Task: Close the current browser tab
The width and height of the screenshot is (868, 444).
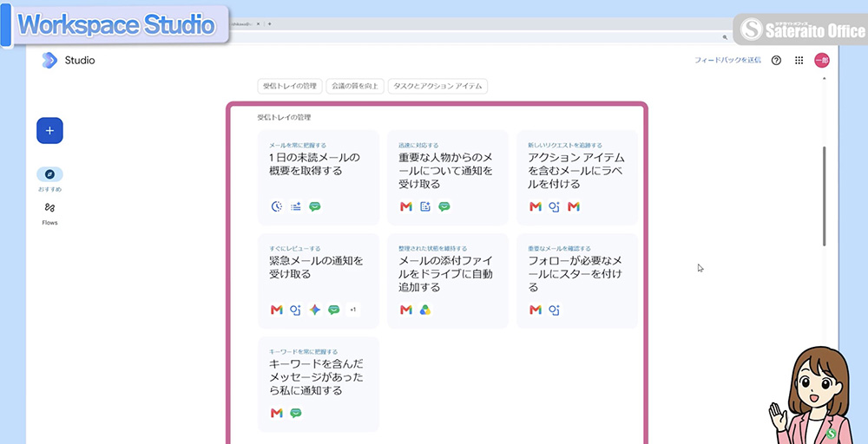Action: (x=258, y=23)
